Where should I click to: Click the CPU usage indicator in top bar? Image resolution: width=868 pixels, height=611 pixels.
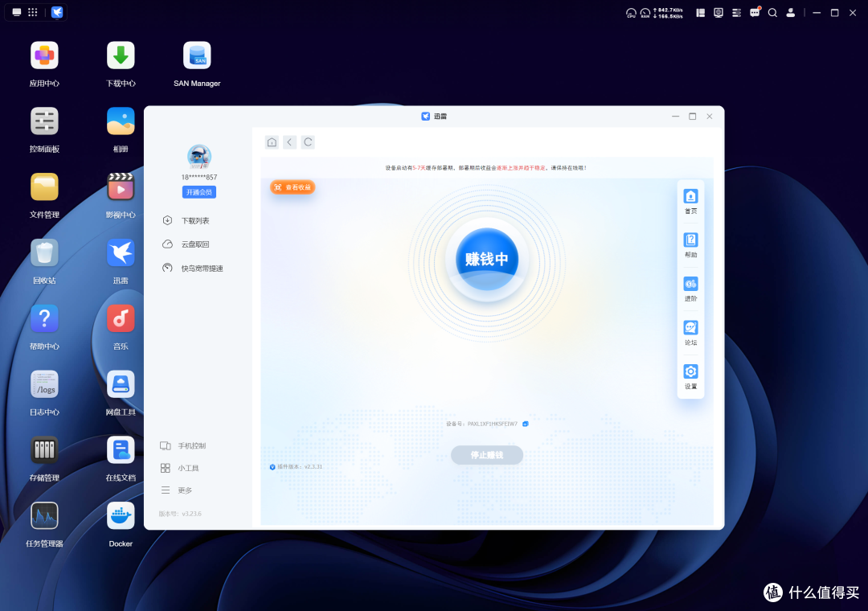tap(631, 14)
